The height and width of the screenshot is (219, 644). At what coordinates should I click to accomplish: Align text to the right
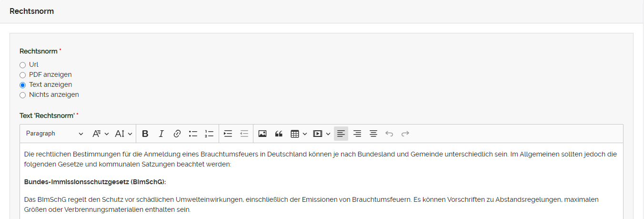tap(357, 134)
